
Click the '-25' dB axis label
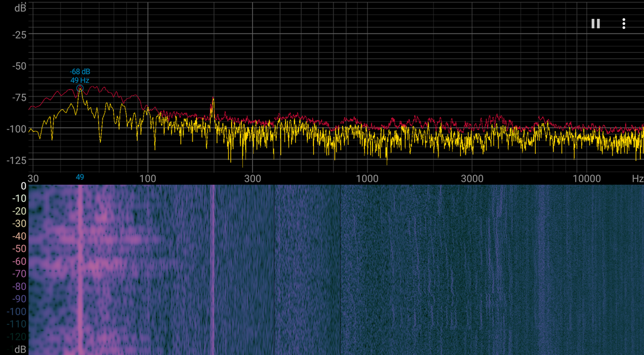(x=19, y=35)
